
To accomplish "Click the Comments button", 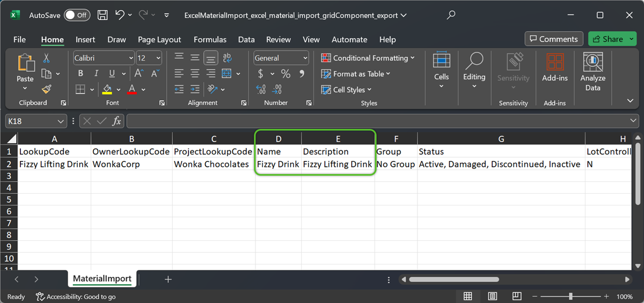I will pyautogui.click(x=554, y=39).
